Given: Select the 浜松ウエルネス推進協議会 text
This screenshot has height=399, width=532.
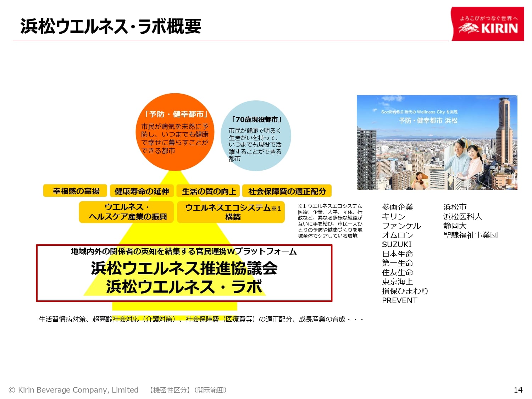Looking at the screenshot, I should [x=184, y=268].
